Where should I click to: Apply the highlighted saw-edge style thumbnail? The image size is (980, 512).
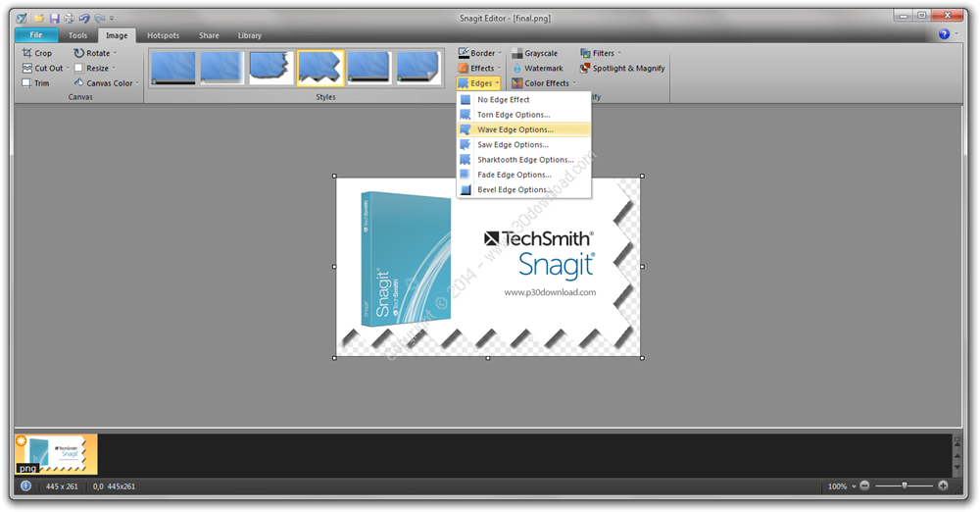(x=320, y=68)
